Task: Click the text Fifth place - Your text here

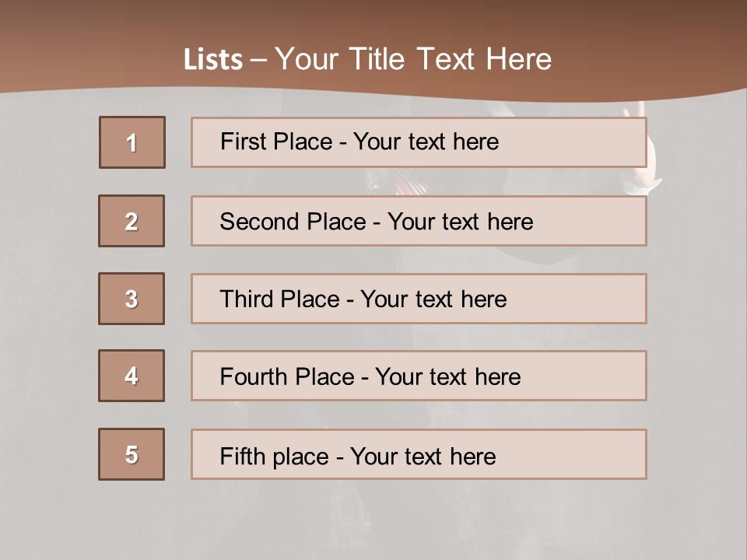Action: [358, 457]
